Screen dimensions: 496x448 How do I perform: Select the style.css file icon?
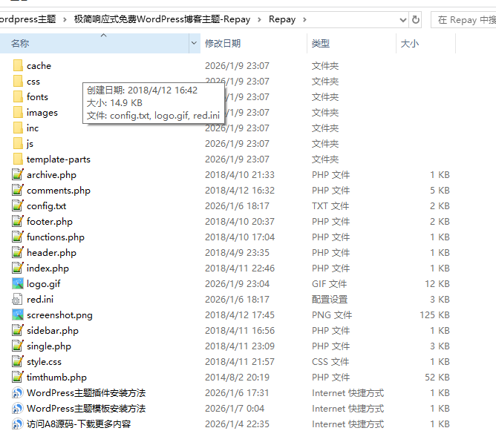(18, 362)
